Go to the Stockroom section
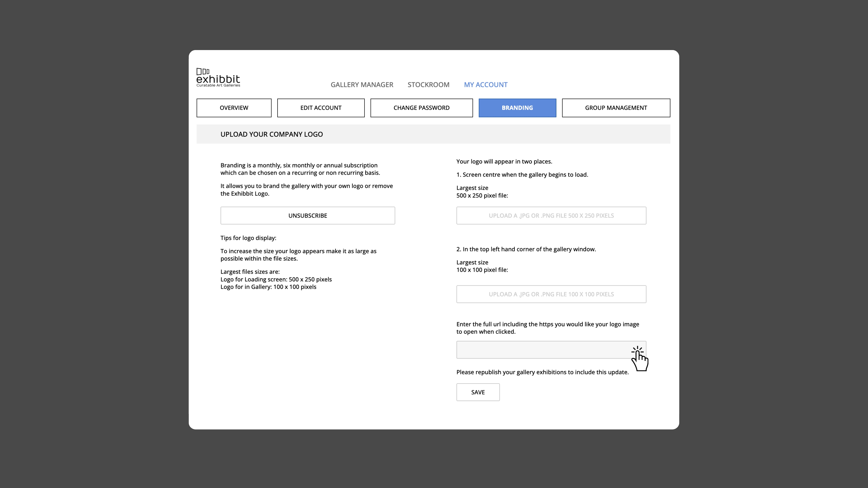This screenshot has height=488, width=868. click(x=428, y=85)
